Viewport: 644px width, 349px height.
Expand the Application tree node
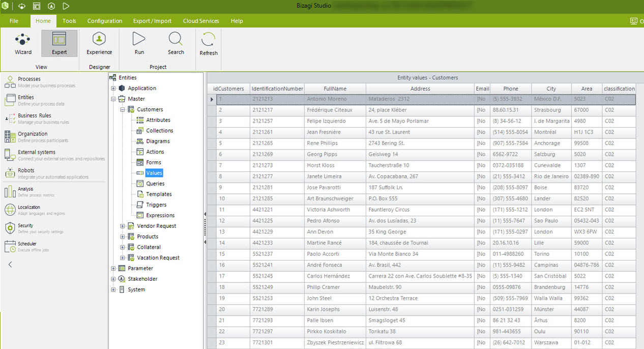(x=113, y=89)
